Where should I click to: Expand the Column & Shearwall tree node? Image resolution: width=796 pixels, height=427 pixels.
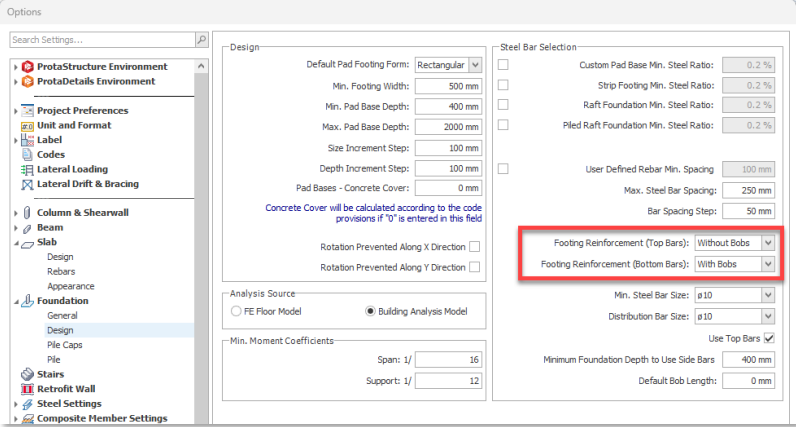[x=16, y=213]
